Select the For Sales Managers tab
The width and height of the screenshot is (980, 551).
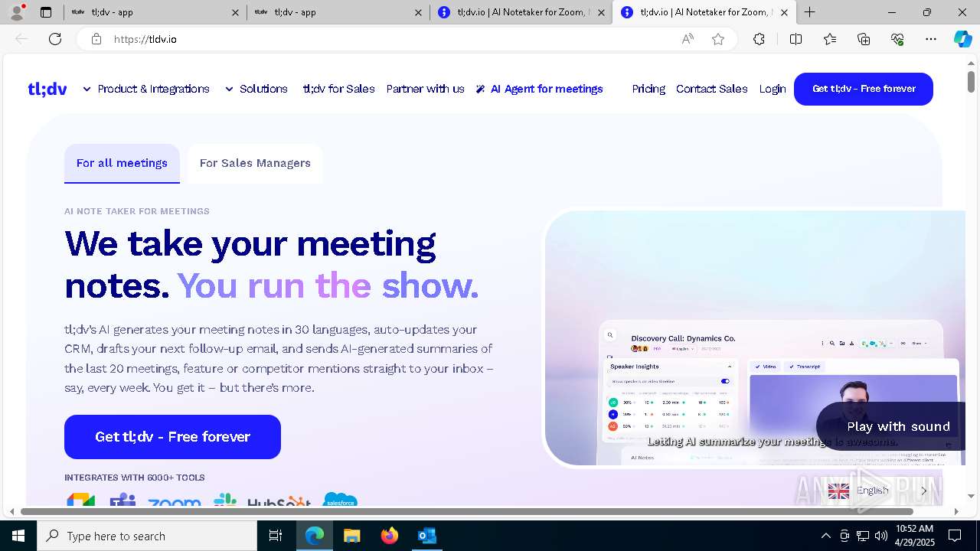point(255,163)
